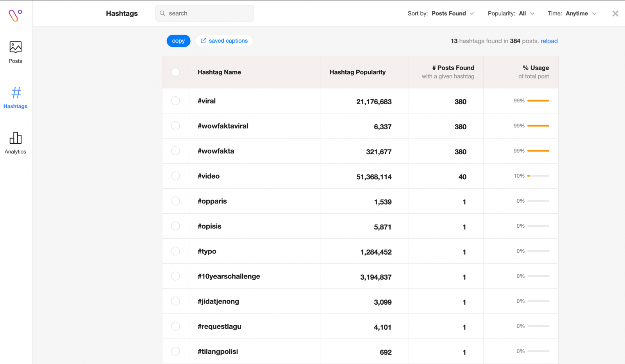Image resolution: width=625 pixels, height=364 pixels.
Task: Click the #typo hashtag name
Action: pos(207,251)
